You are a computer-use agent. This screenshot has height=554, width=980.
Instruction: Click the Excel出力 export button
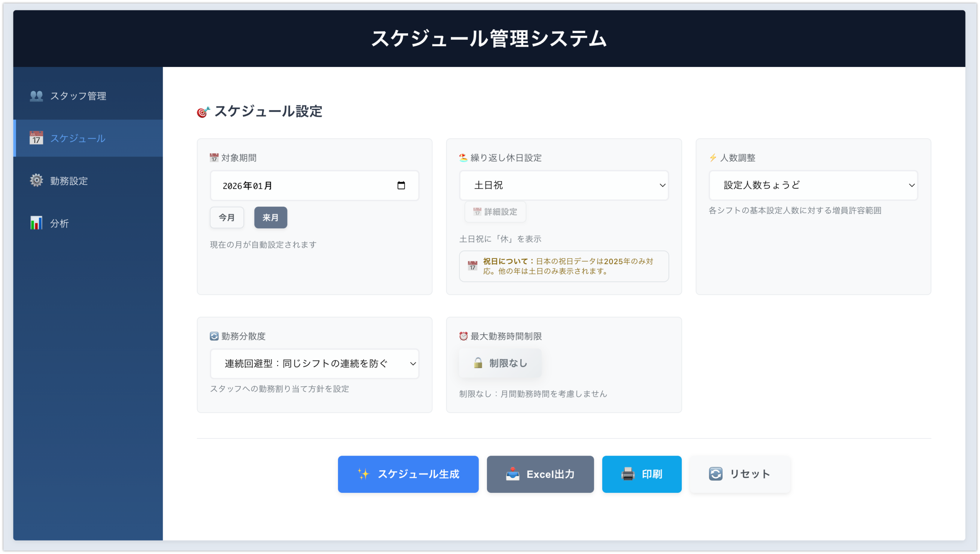pos(540,474)
